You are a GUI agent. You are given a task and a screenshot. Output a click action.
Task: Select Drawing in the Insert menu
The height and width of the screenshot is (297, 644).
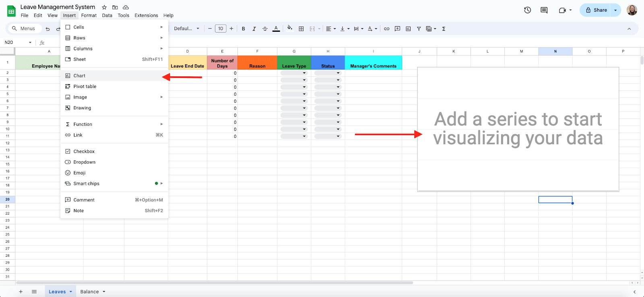coord(114,108)
